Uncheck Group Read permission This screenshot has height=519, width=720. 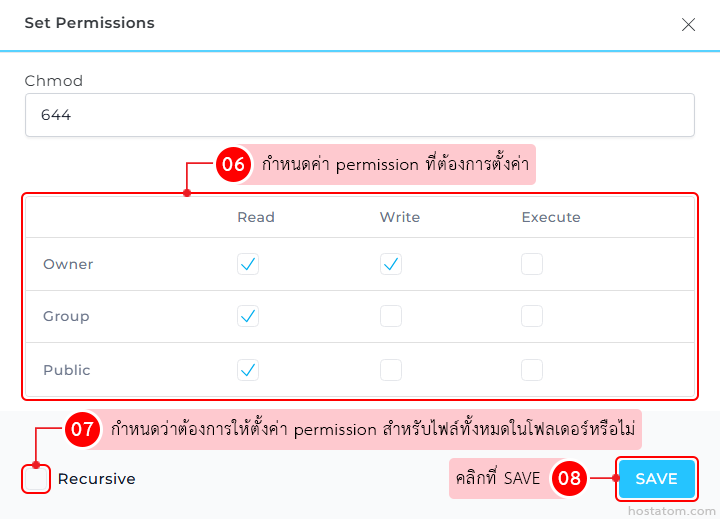[248, 316]
